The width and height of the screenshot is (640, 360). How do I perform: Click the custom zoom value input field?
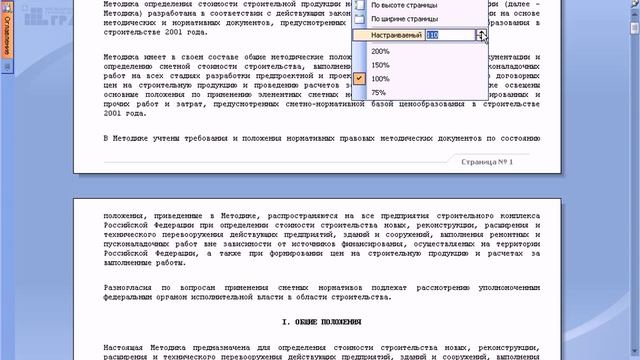pos(450,36)
